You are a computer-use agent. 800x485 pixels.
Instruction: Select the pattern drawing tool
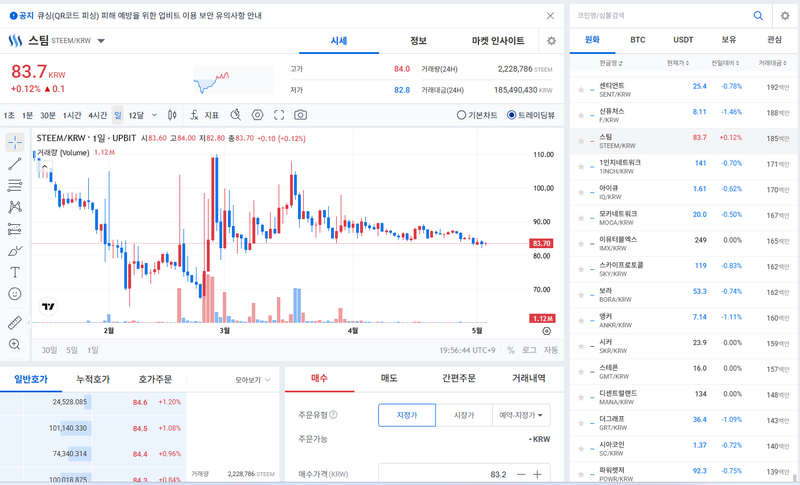pyautogui.click(x=15, y=207)
